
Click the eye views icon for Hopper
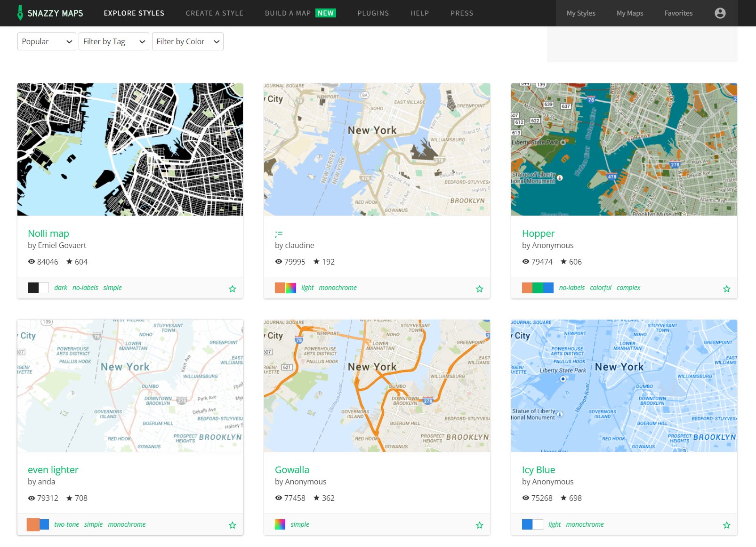click(526, 262)
